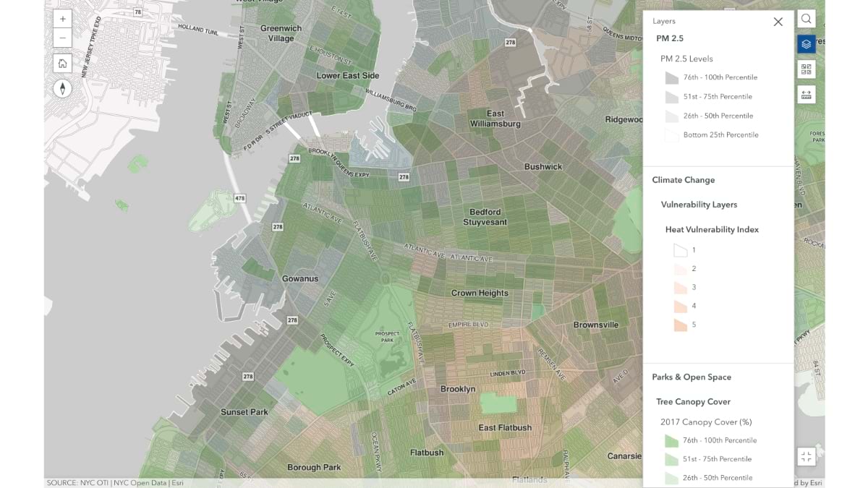Click the East Flatbush map label
This screenshot has width=868, height=488.
point(505,427)
